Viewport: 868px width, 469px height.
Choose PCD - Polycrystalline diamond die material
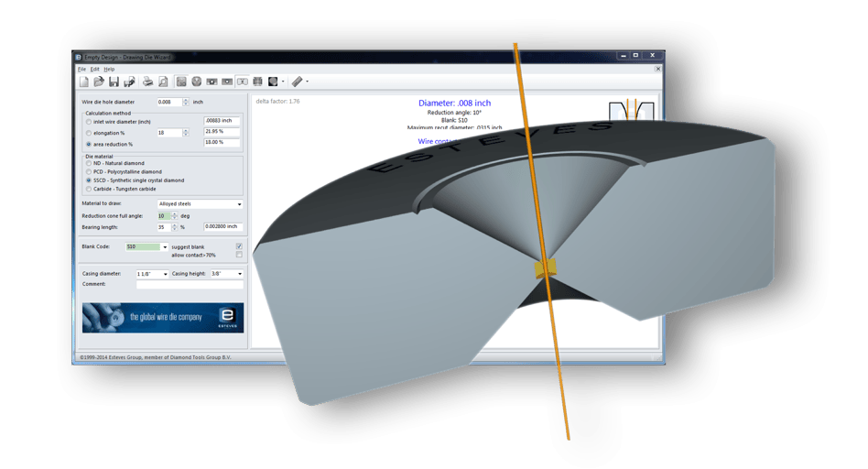coord(89,171)
